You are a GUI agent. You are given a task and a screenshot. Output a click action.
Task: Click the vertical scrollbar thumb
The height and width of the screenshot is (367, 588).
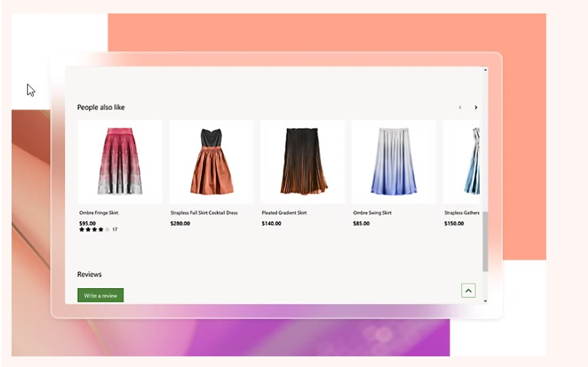pyautogui.click(x=485, y=242)
